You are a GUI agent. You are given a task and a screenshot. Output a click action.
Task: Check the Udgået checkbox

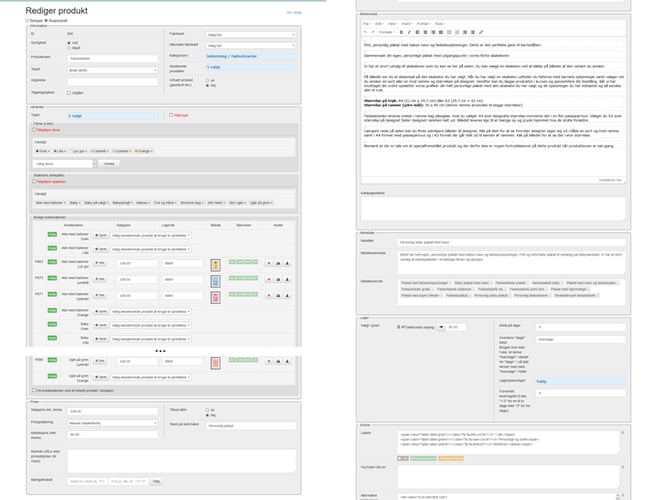click(68, 92)
